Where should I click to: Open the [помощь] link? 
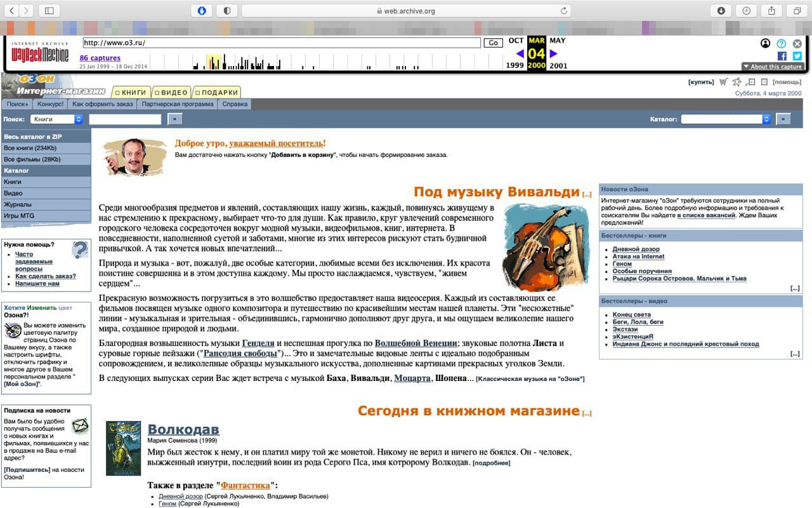787,82
